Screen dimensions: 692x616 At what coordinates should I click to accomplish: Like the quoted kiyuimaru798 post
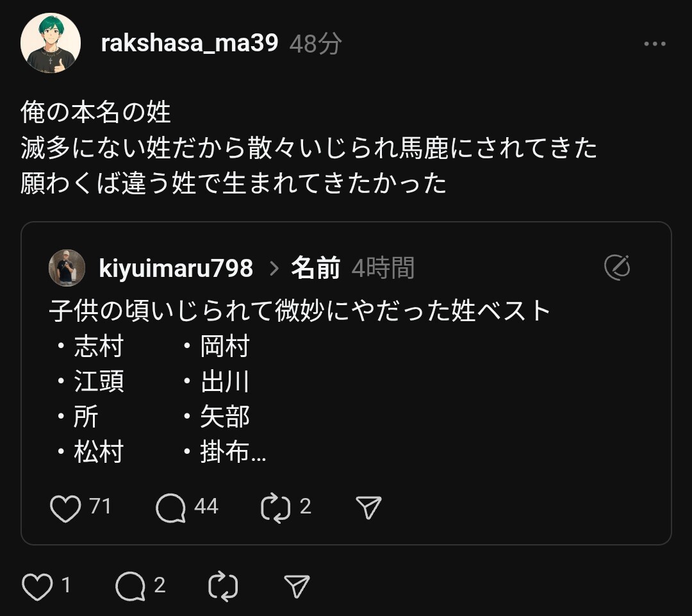tap(65, 508)
